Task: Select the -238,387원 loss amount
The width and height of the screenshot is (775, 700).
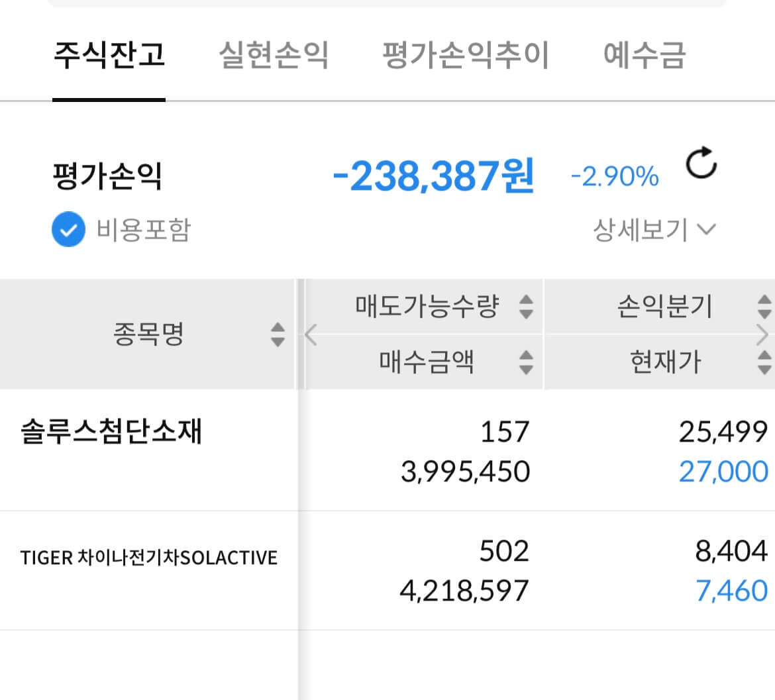Action: coord(433,176)
